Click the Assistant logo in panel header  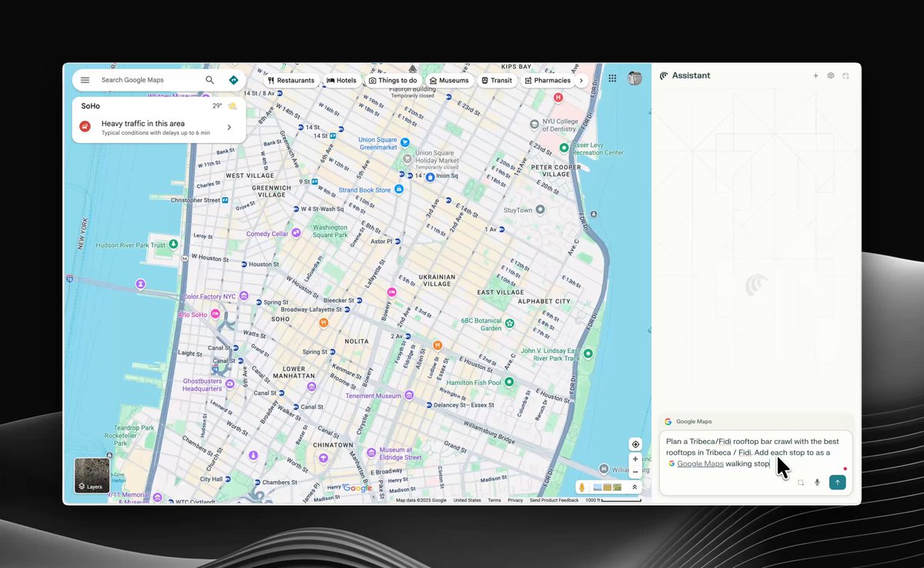point(664,75)
